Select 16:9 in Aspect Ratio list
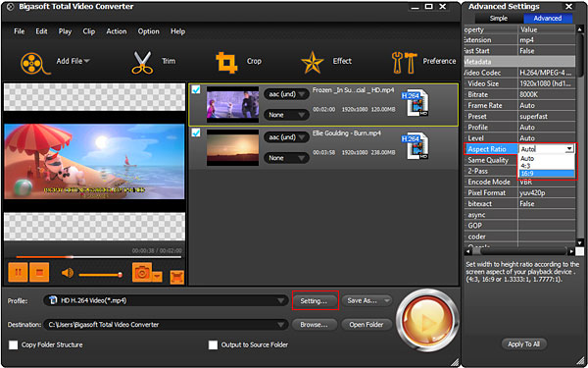 pos(547,174)
